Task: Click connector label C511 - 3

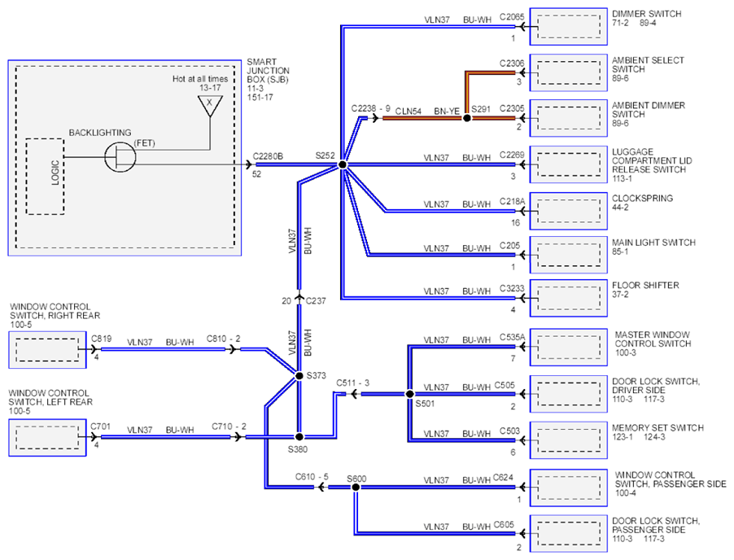Action: [352, 383]
